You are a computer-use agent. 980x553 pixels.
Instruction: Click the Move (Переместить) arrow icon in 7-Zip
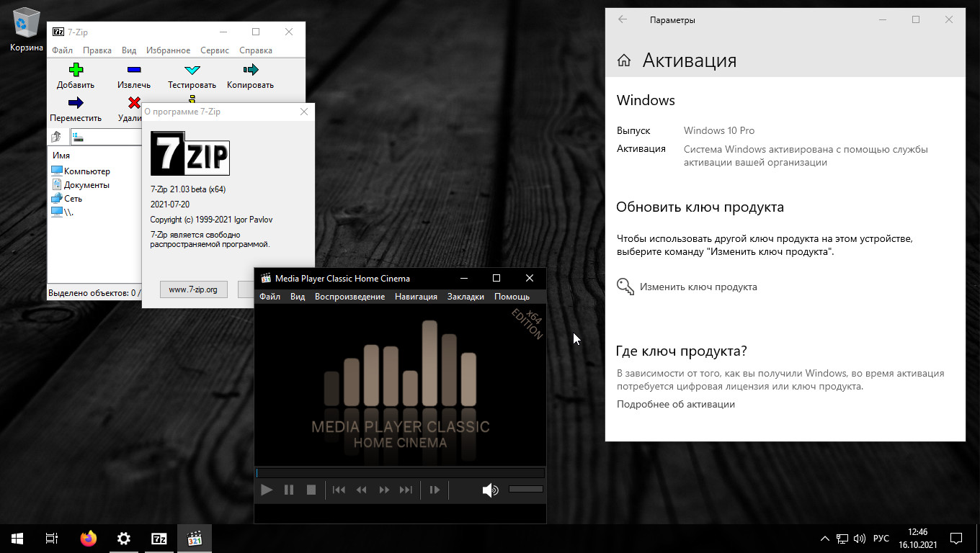[76, 103]
